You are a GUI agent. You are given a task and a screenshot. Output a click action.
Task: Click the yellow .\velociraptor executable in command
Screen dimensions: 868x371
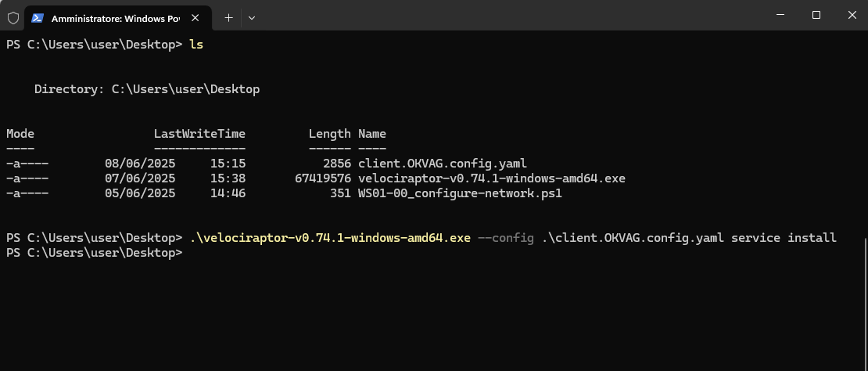coord(330,238)
